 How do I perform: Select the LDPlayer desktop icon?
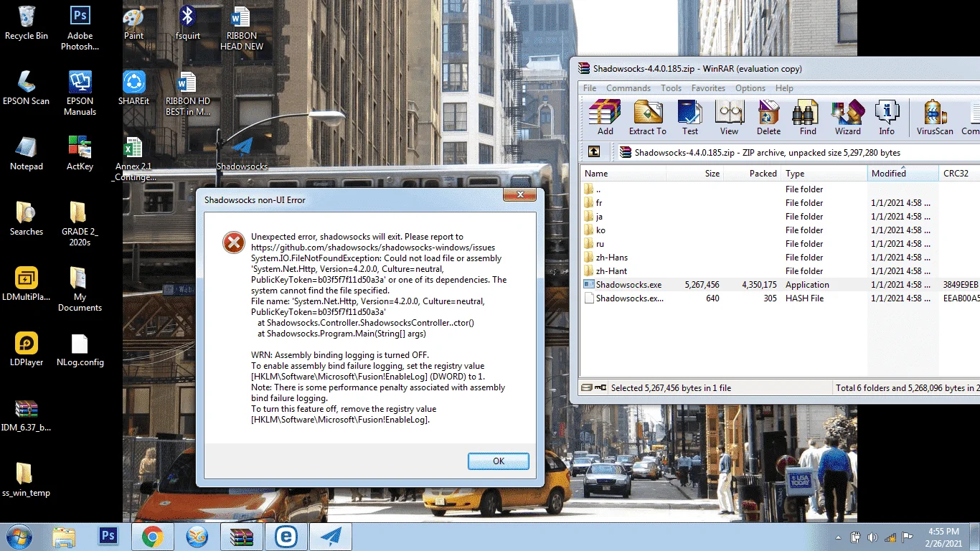pos(27,349)
